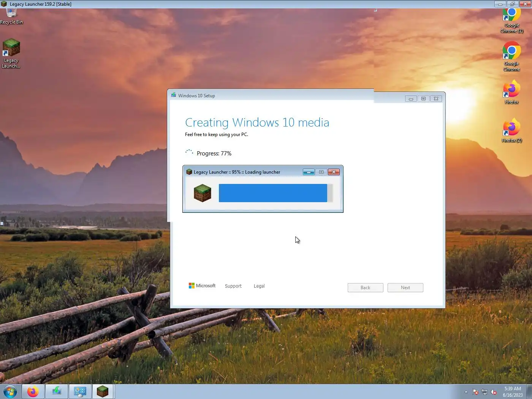The height and width of the screenshot is (399, 532).
Task: Click the Microsoft logo in setup
Action: pyautogui.click(x=202, y=286)
